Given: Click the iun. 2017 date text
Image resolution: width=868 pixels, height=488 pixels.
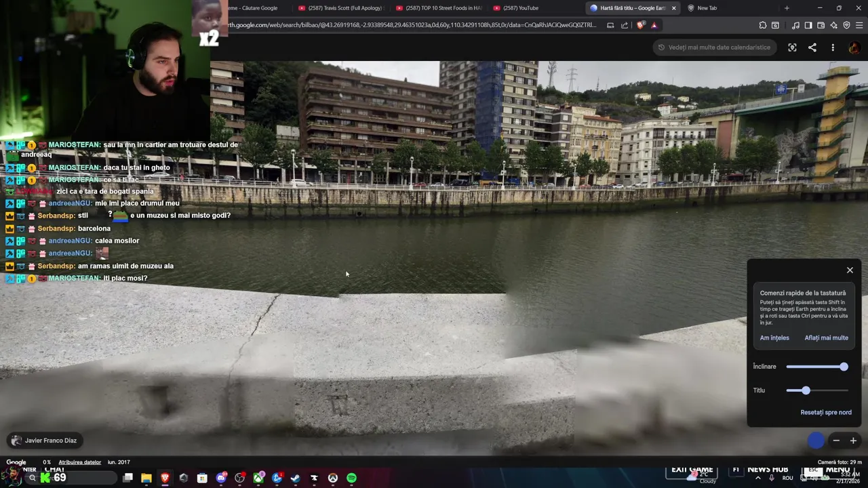Looking at the screenshot, I should click(119, 462).
